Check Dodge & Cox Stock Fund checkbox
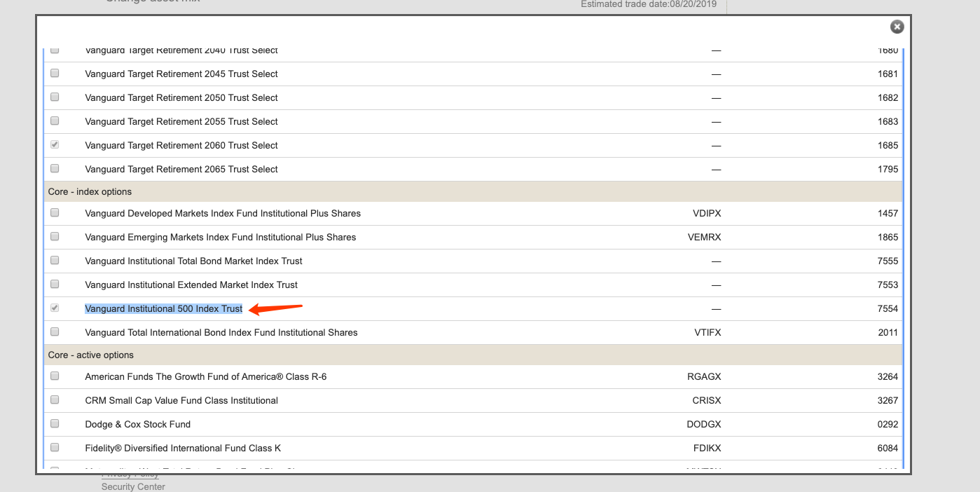Viewport: 980px width, 492px height. [x=55, y=423]
